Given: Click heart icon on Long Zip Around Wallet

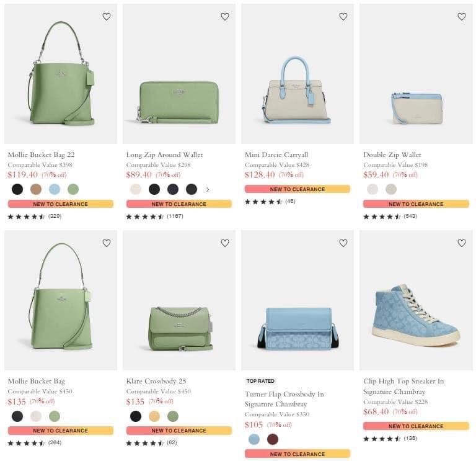Looking at the screenshot, I should pos(225,17).
